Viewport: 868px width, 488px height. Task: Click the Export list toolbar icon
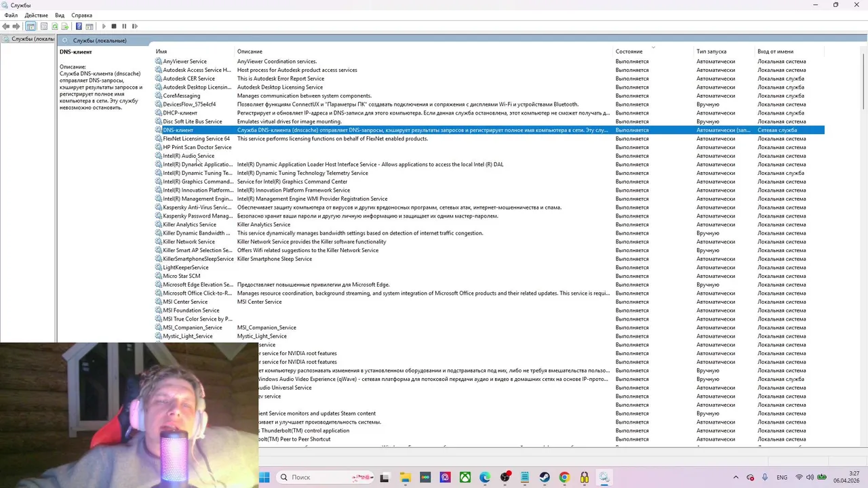(x=65, y=26)
